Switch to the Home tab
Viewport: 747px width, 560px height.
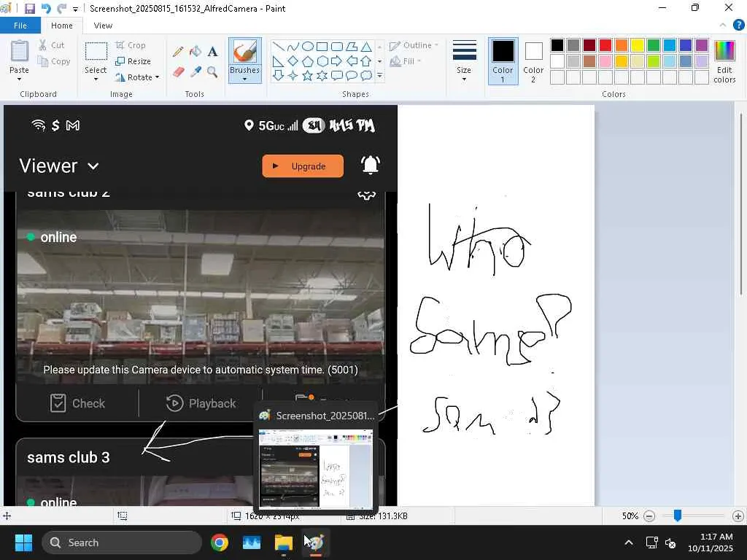tap(62, 26)
